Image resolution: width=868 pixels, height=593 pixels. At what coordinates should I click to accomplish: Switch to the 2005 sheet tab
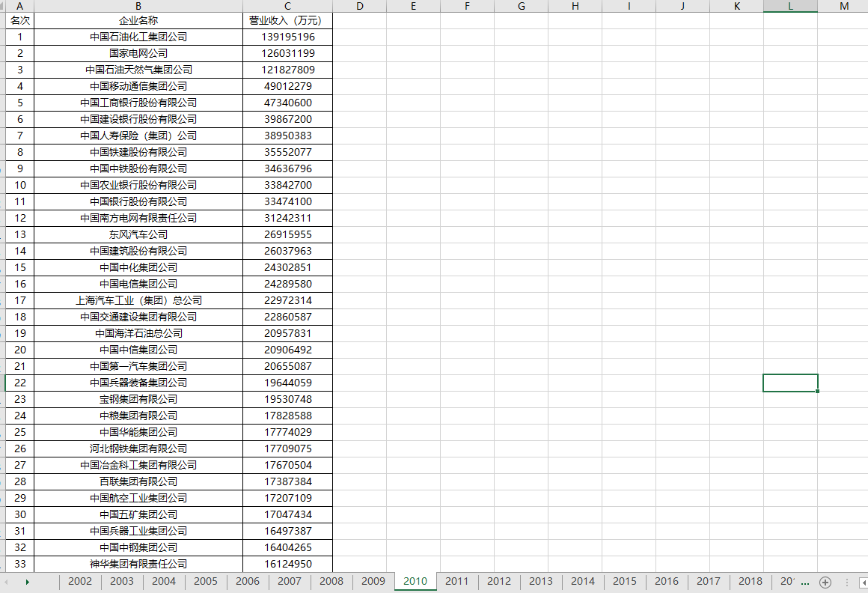205,581
